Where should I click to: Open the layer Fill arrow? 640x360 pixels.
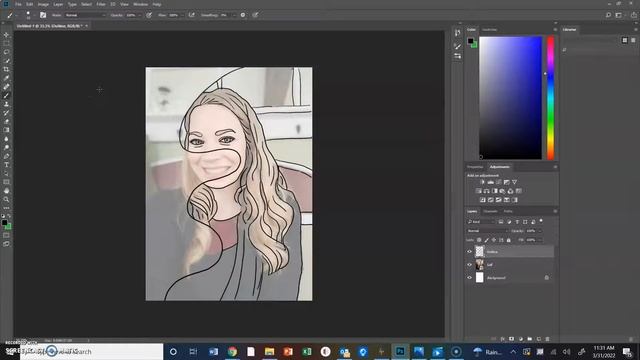point(540,240)
